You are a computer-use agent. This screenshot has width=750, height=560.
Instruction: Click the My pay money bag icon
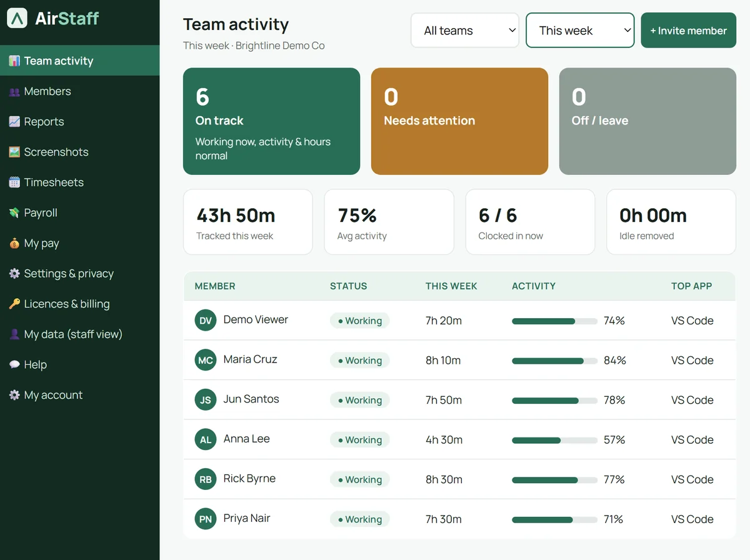(14, 243)
